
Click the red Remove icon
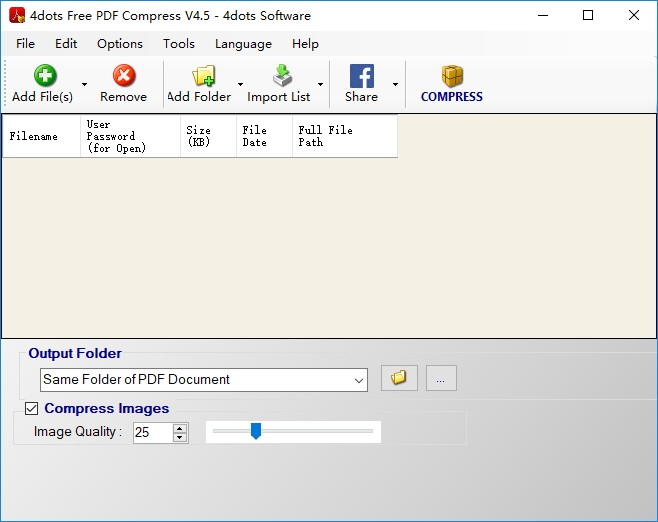124,76
